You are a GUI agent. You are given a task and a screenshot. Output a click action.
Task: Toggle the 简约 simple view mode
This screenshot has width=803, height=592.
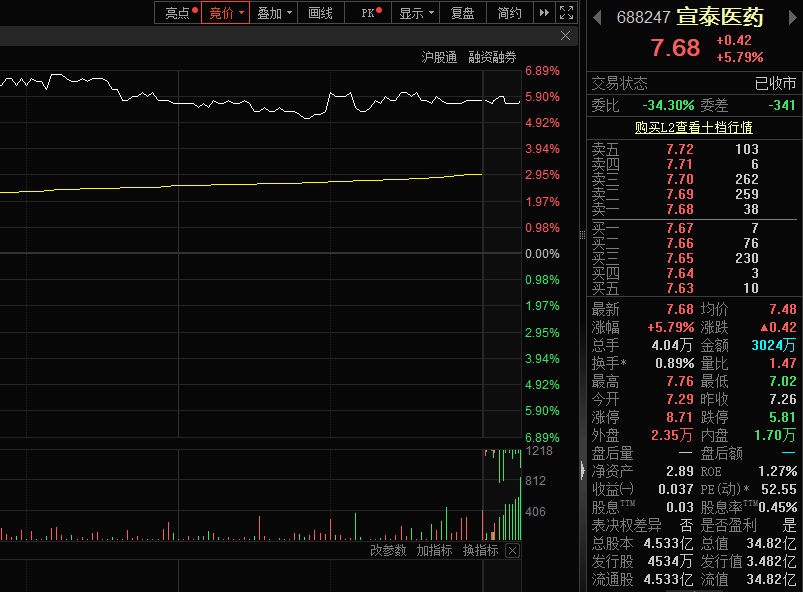[510, 13]
